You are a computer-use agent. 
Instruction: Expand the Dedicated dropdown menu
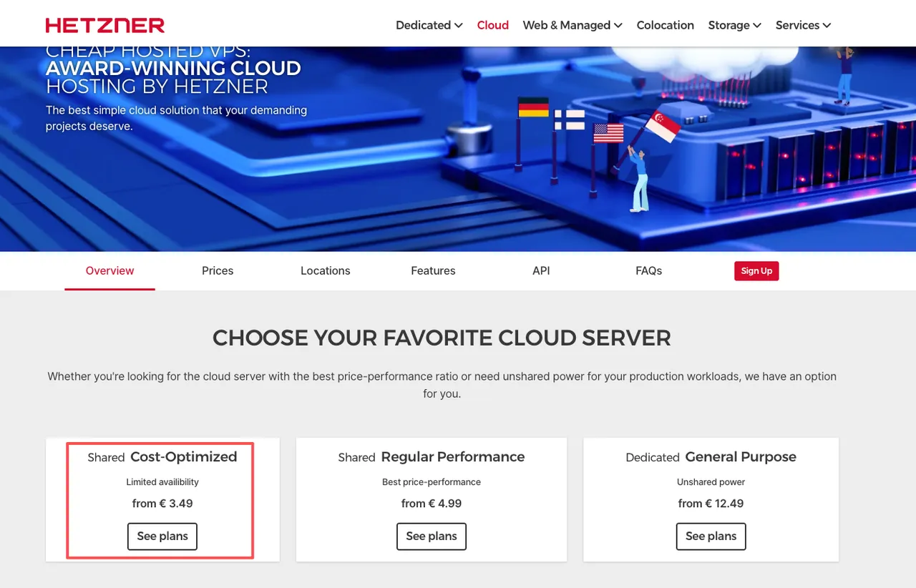429,25
